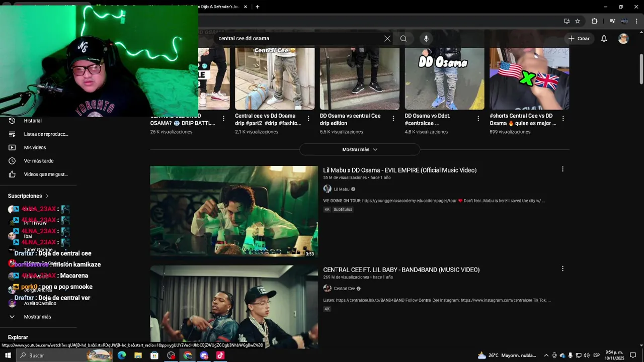
Task: Open the Windows notification center icon
Action: [633, 355]
